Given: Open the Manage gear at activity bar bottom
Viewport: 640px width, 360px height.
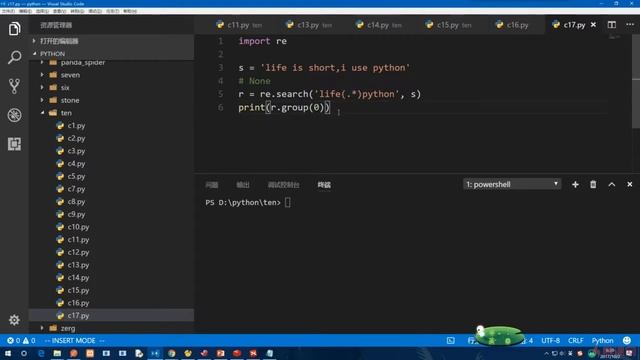Looking at the screenshot, I should pos(14,320).
